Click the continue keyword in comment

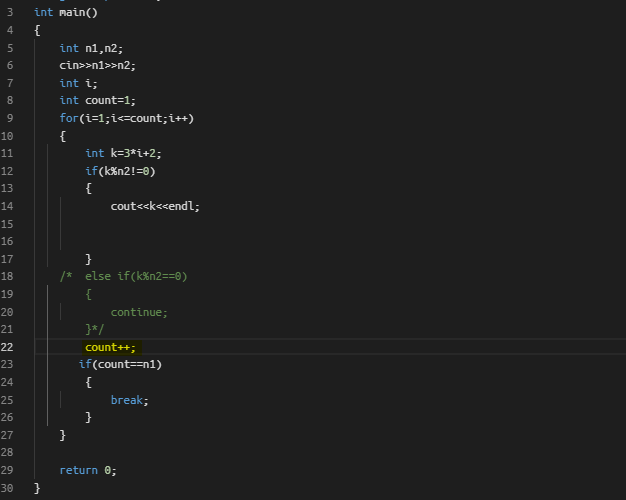click(x=136, y=312)
